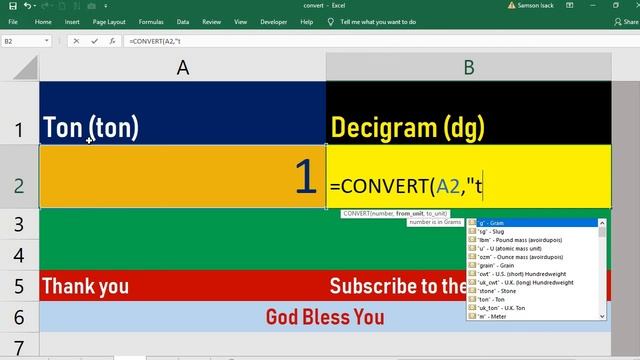Click cell B2 with the CONVERT formula
The image size is (640, 360).
[469, 176]
